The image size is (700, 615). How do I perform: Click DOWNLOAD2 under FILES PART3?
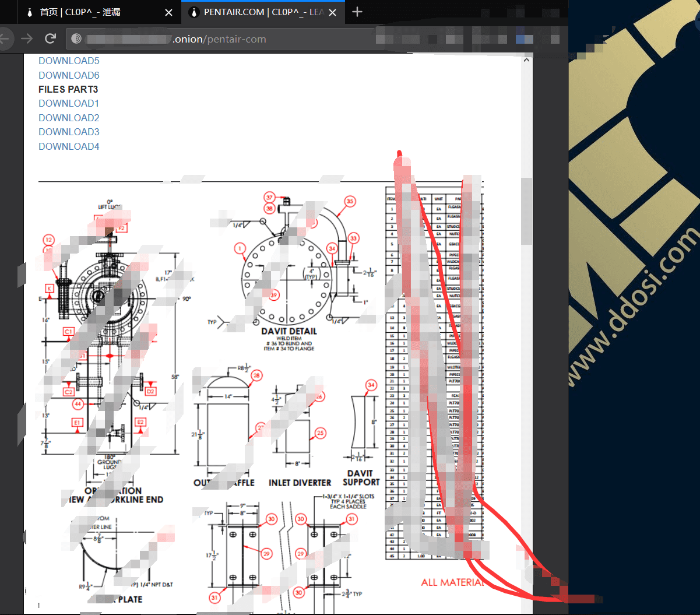tap(69, 118)
